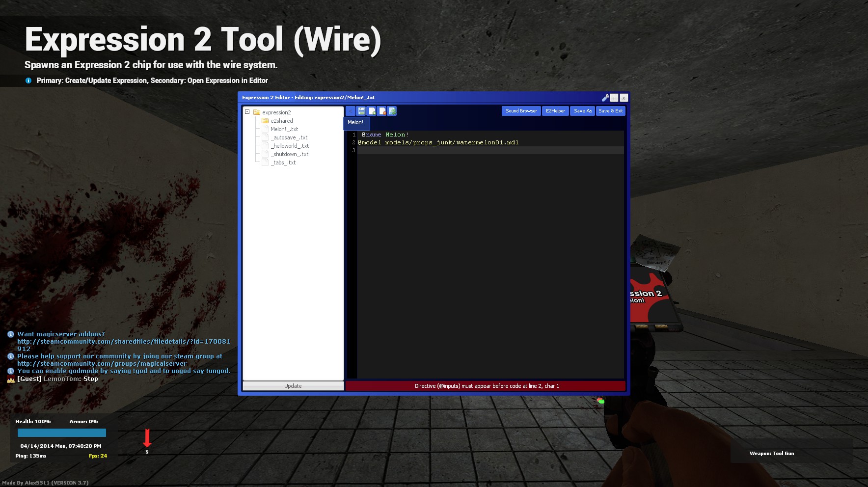Image resolution: width=868 pixels, height=487 pixels.
Task: Open the E2Helper panel
Action: pos(555,111)
